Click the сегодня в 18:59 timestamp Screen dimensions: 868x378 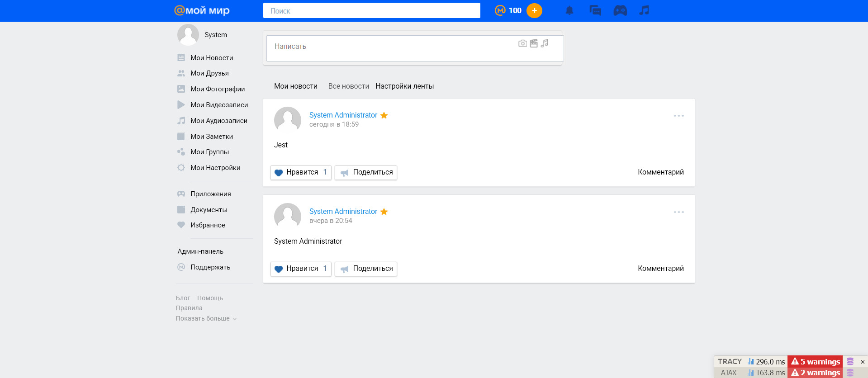(334, 124)
